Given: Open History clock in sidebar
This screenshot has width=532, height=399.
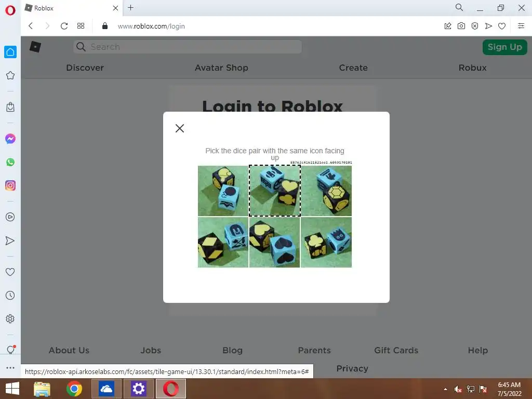Looking at the screenshot, I should pos(10,295).
